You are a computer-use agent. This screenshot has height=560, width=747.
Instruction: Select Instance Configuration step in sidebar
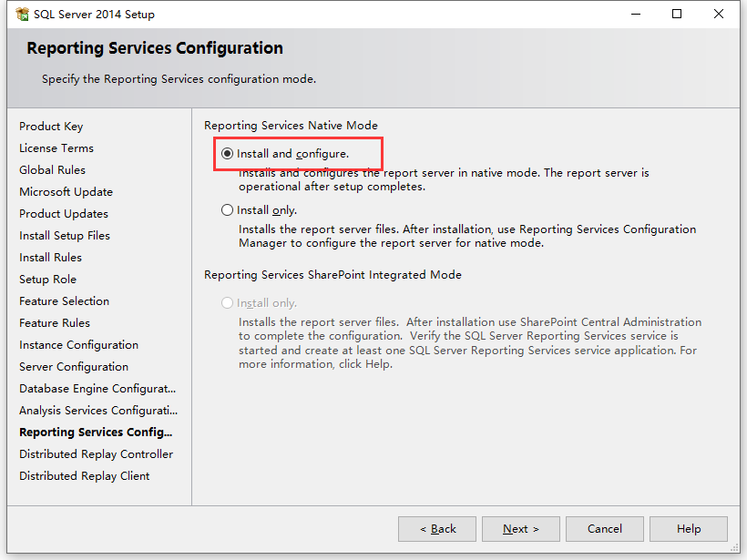tap(78, 345)
